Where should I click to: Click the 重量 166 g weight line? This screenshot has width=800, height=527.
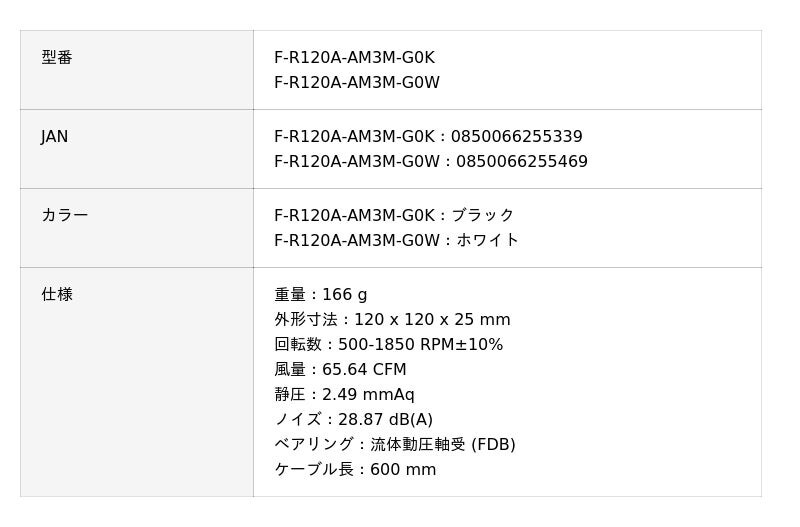tap(321, 295)
